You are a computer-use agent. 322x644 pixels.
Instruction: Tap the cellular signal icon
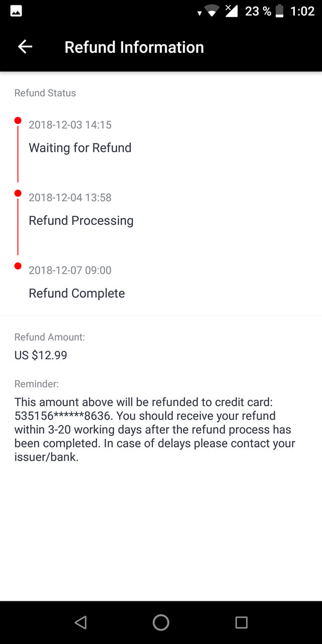pyautogui.click(x=231, y=11)
